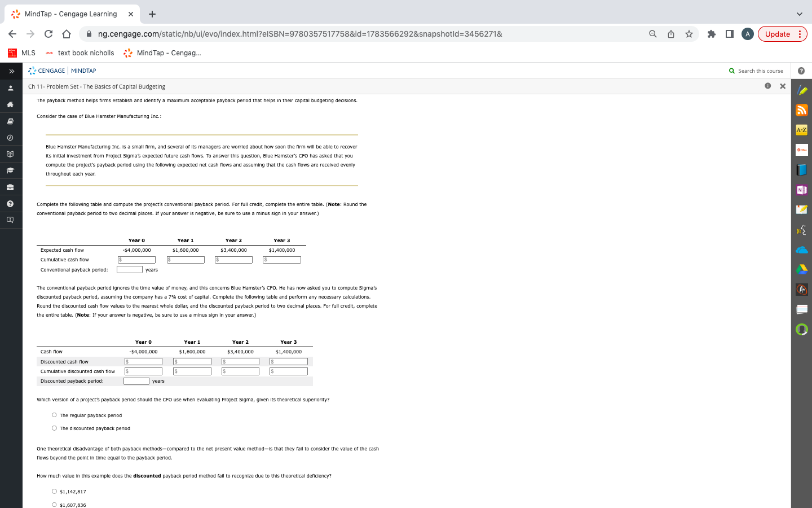The image size is (812, 508).
Task: Focus Year 3 discounted cash flow field
Action: point(289,362)
